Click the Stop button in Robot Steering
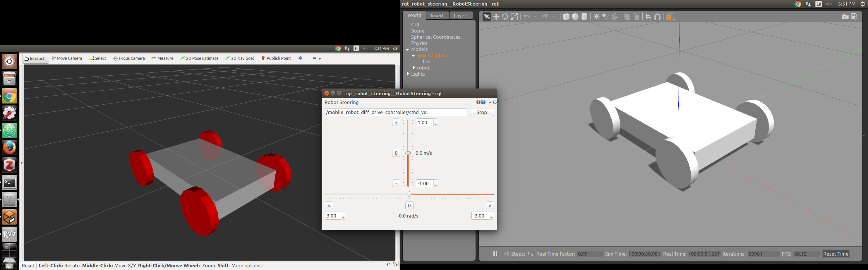The width and height of the screenshot is (868, 270). pyautogui.click(x=482, y=112)
